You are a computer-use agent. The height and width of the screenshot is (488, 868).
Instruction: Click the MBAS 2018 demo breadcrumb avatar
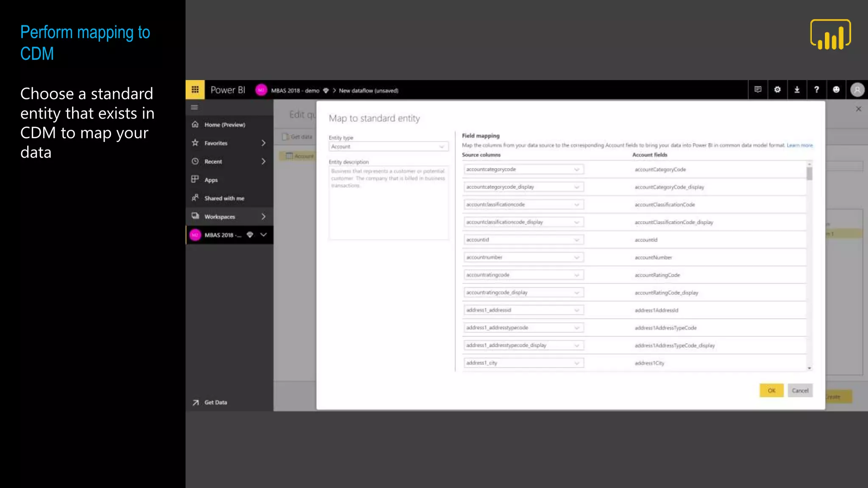pyautogui.click(x=261, y=90)
